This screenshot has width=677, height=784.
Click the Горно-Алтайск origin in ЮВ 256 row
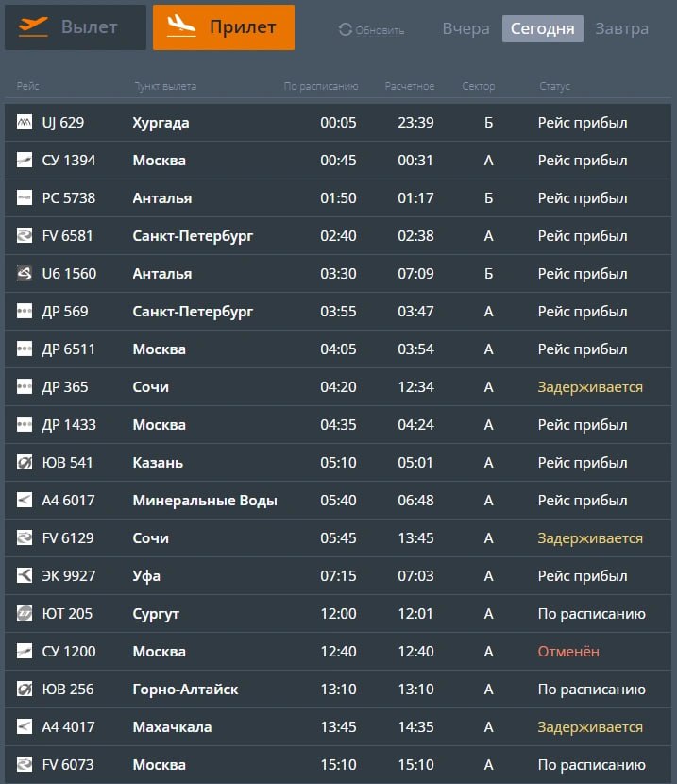click(x=185, y=690)
